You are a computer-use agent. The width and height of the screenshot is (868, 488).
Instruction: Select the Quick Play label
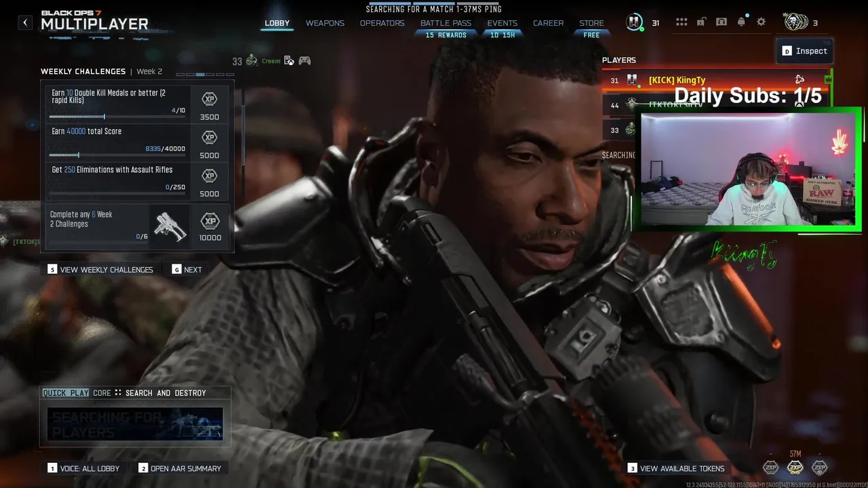click(x=66, y=393)
